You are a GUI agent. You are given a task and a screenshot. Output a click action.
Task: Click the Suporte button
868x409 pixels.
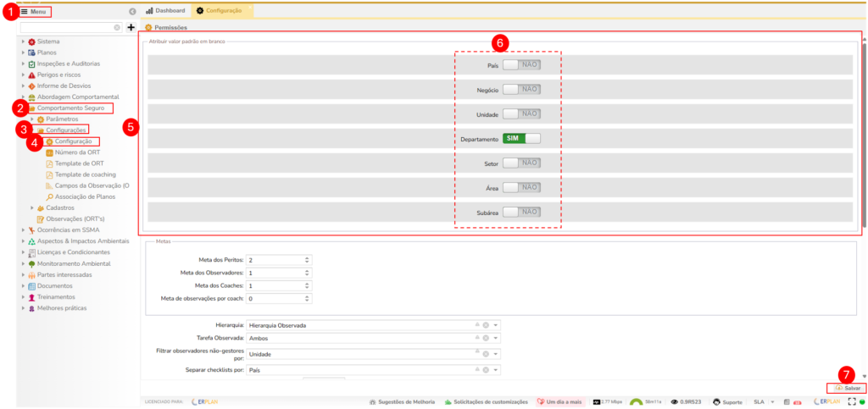point(727,402)
